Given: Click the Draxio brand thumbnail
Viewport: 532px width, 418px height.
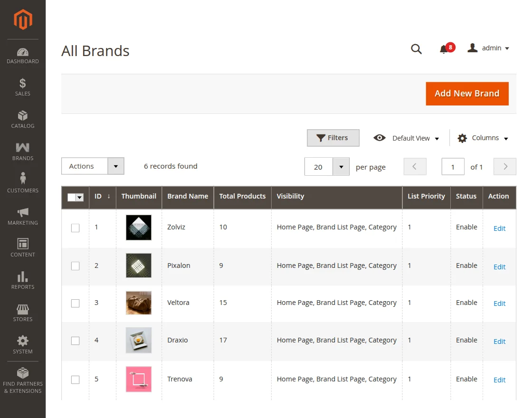Looking at the screenshot, I should pos(139,340).
